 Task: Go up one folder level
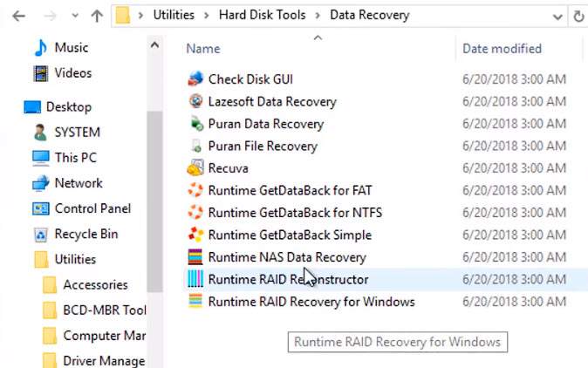point(97,15)
